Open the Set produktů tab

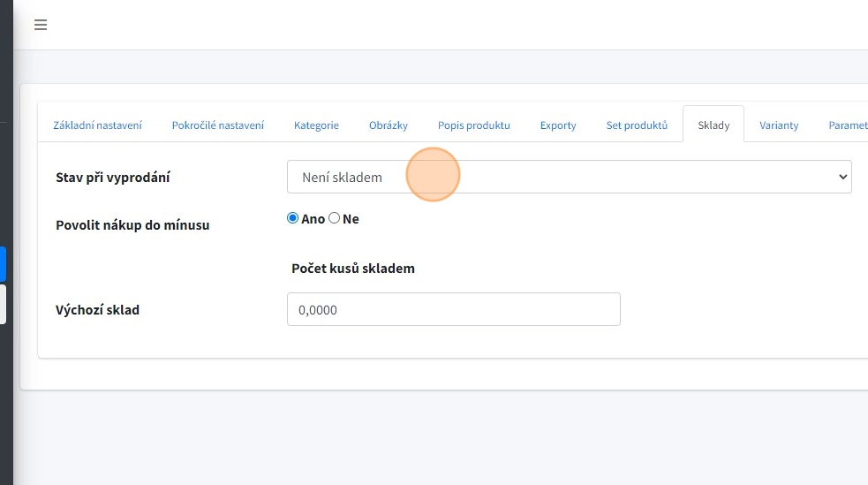(x=637, y=125)
